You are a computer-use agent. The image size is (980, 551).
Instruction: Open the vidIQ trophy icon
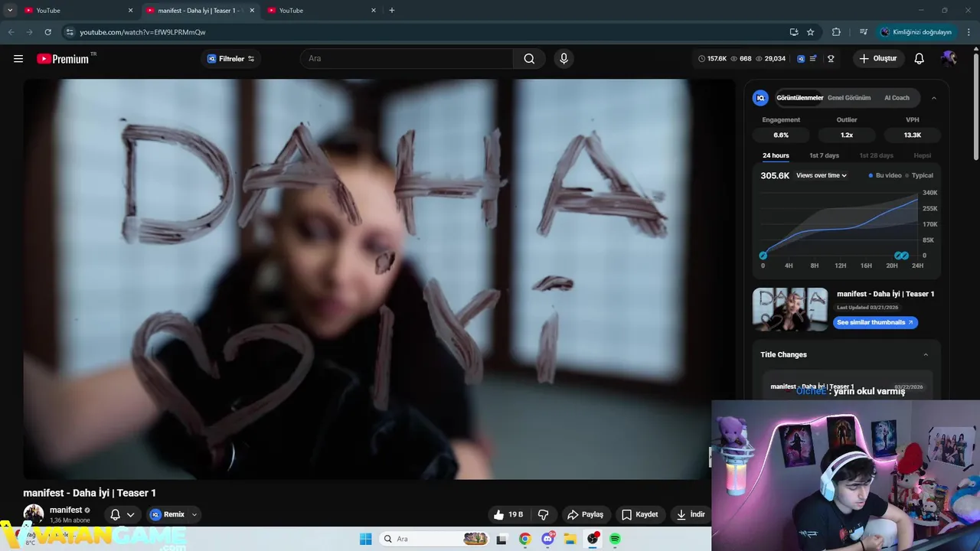click(831, 59)
